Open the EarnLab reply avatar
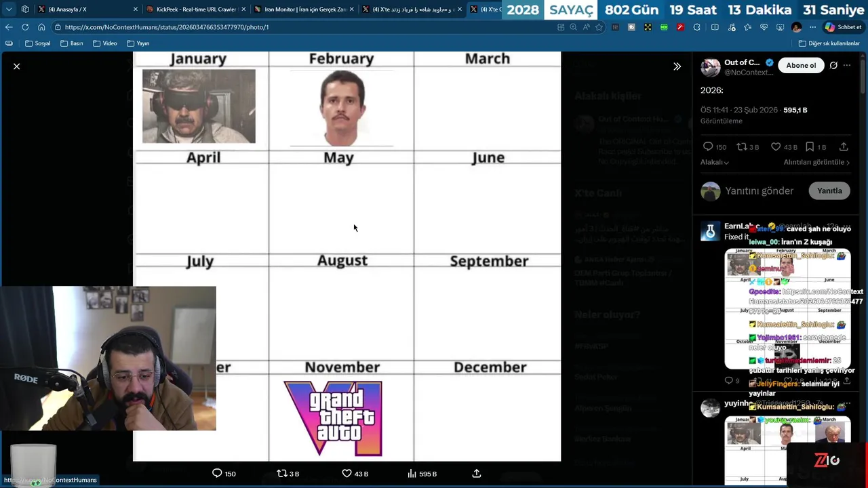The image size is (868, 488). click(x=710, y=231)
